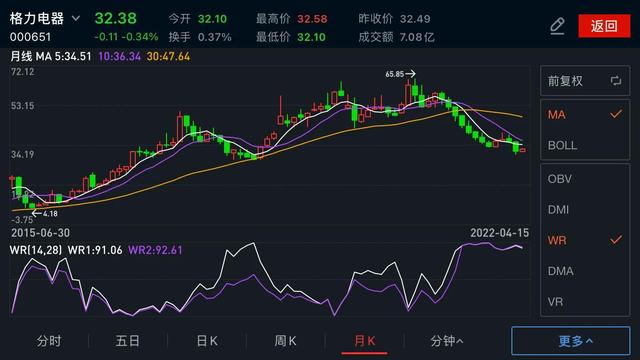Click the red 返回 back button

click(604, 26)
